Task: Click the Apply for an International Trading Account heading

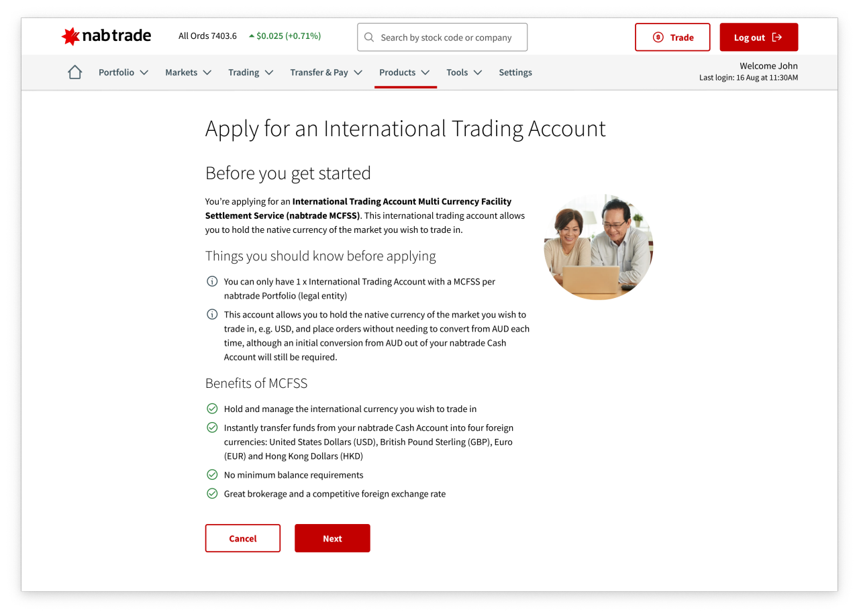Action: click(405, 128)
